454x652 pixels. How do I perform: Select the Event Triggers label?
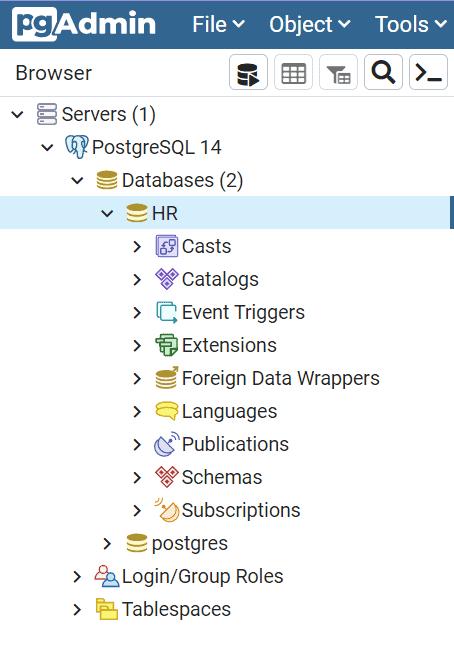pos(243,312)
